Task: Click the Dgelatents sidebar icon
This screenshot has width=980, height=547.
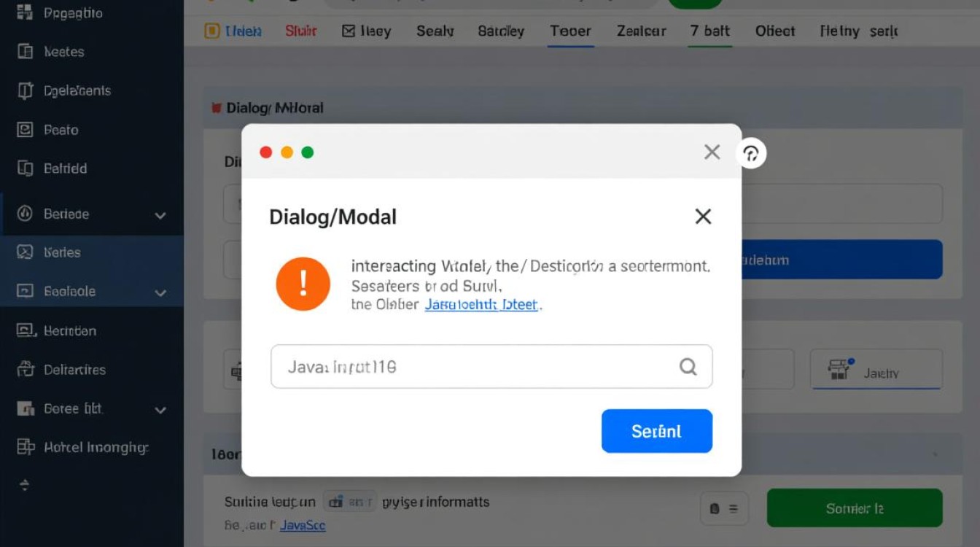Action: [x=25, y=90]
